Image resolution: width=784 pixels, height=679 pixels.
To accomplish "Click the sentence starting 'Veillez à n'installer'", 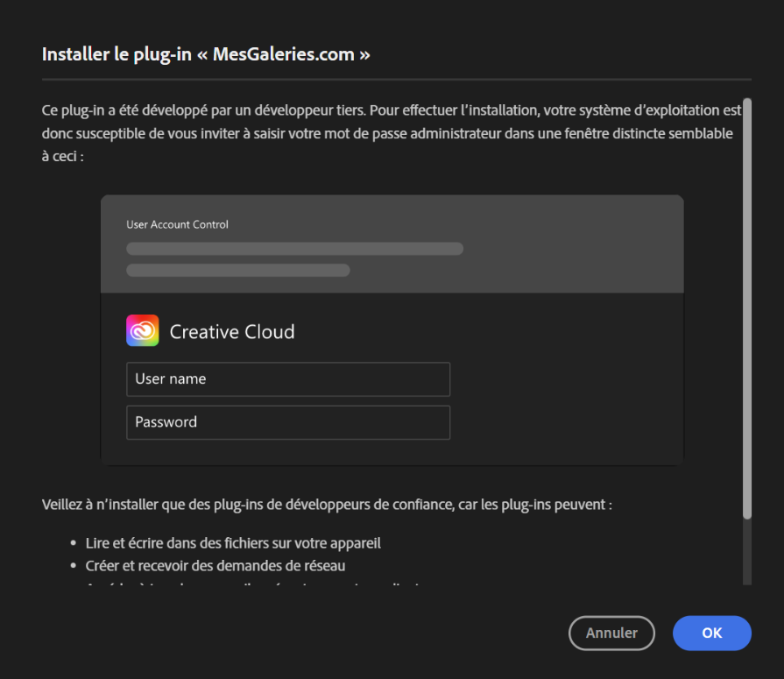I will [327, 505].
